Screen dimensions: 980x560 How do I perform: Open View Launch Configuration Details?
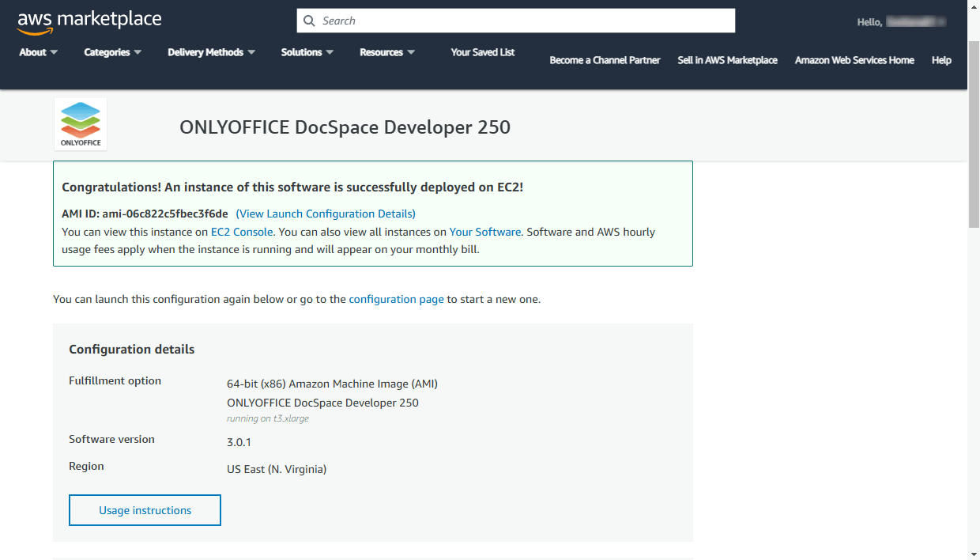(326, 214)
